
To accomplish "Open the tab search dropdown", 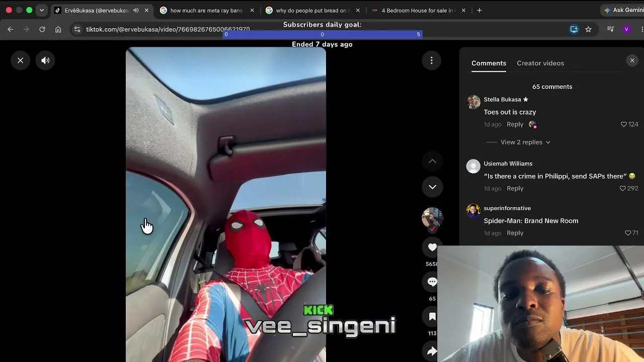I will pos(42,11).
